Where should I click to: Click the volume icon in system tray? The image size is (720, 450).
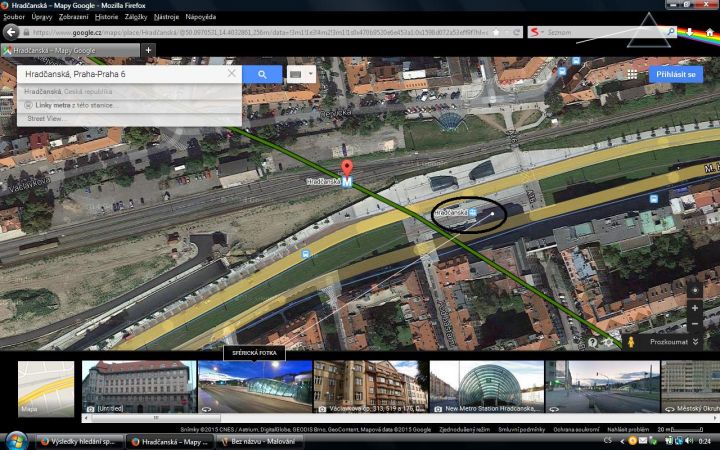[689, 441]
